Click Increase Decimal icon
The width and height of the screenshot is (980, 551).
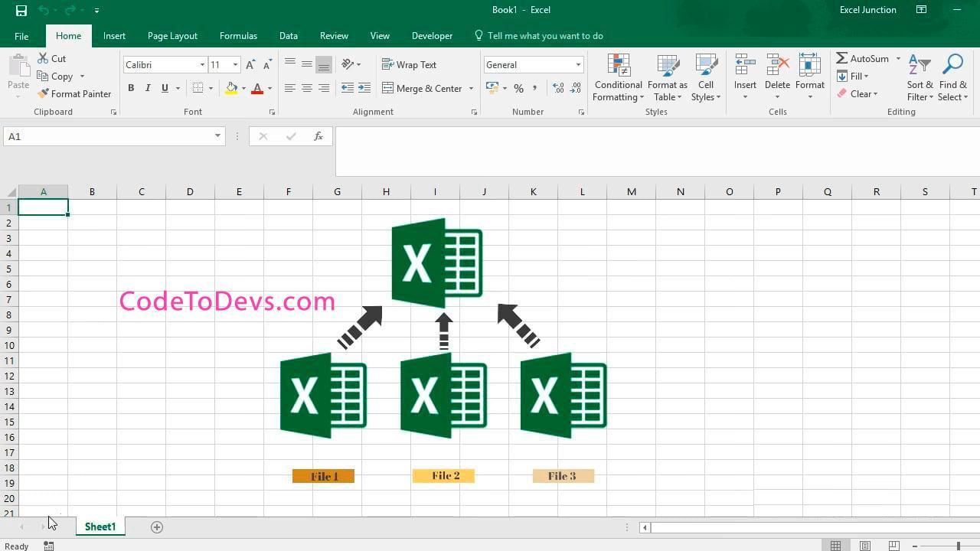coord(557,88)
